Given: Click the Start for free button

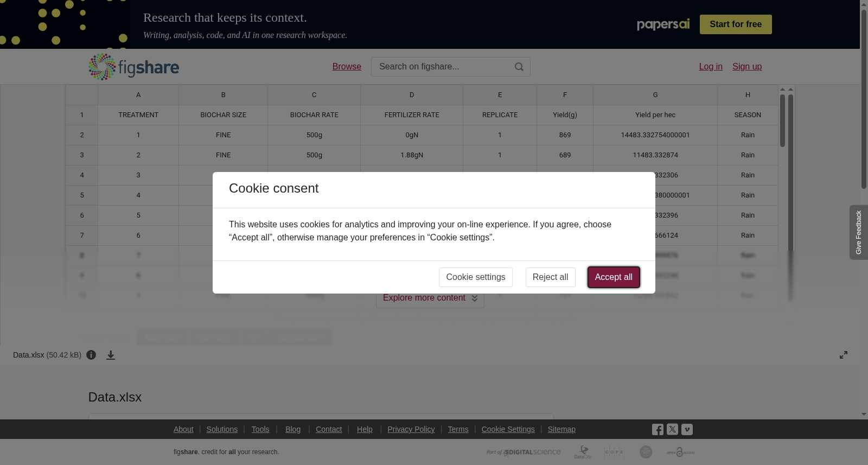Looking at the screenshot, I should tap(736, 24).
